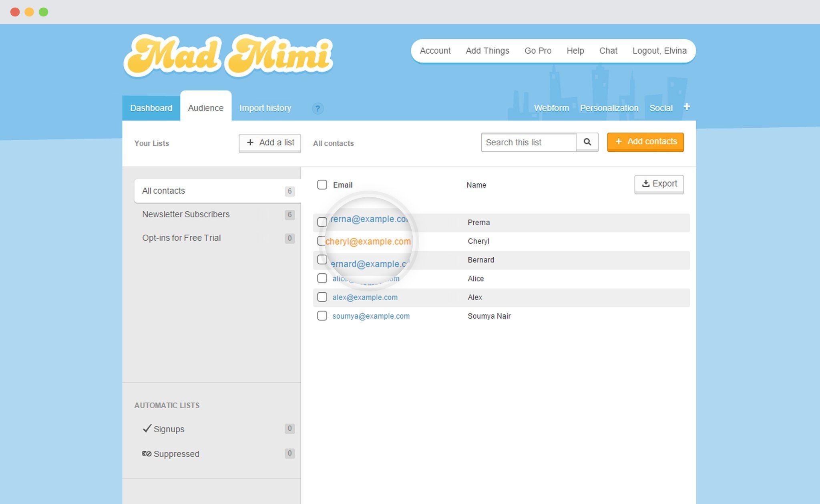Click the red close window dot
The height and width of the screenshot is (504, 820).
pyautogui.click(x=15, y=12)
